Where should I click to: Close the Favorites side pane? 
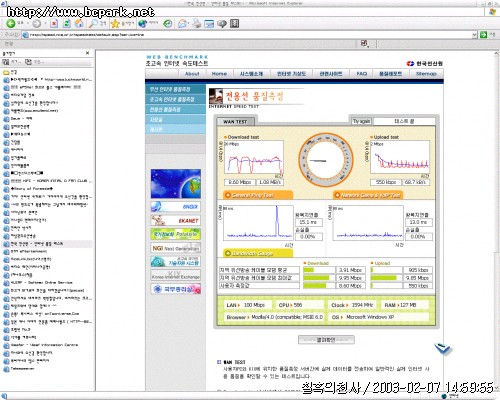coord(87,53)
